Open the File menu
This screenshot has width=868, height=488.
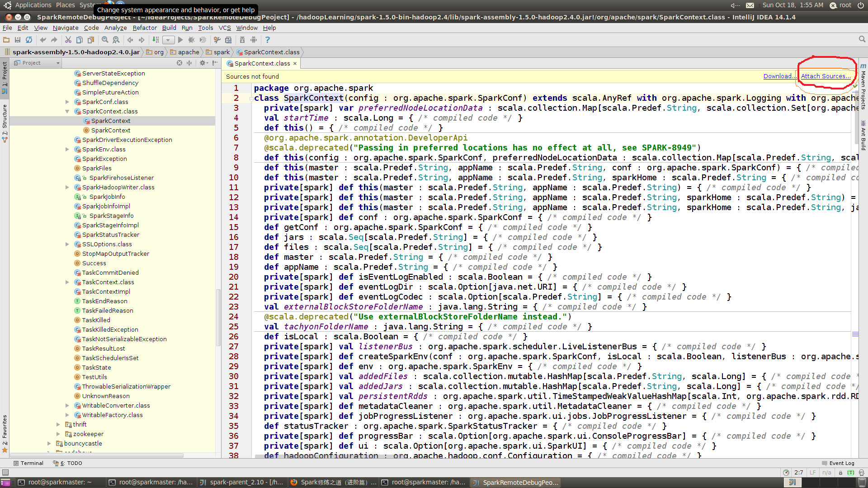(x=8, y=28)
